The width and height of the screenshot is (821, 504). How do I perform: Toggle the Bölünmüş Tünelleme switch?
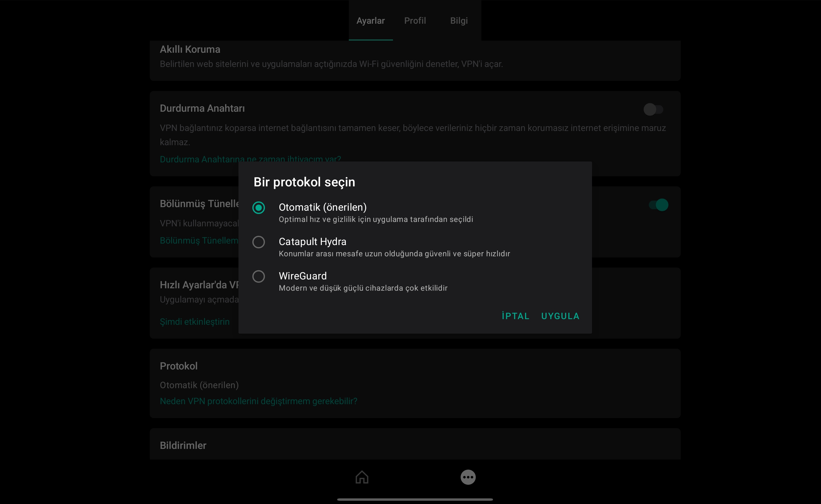[658, 205]
